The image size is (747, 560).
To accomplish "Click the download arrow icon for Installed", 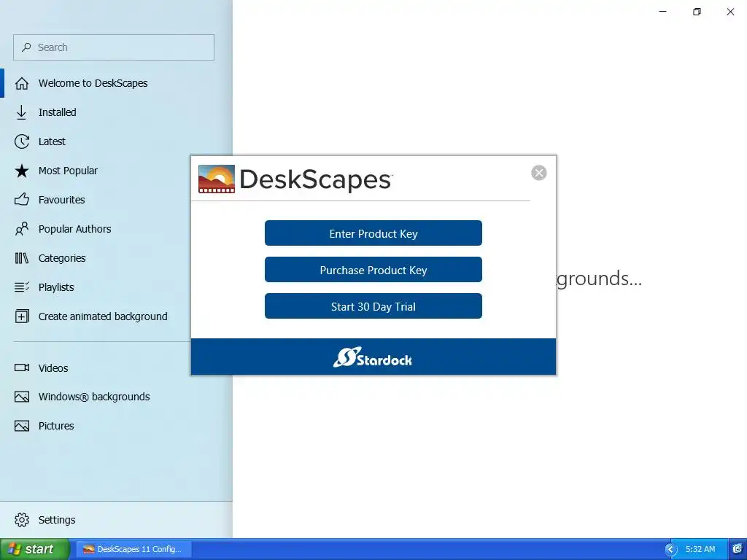I will [x=21, y=112].
